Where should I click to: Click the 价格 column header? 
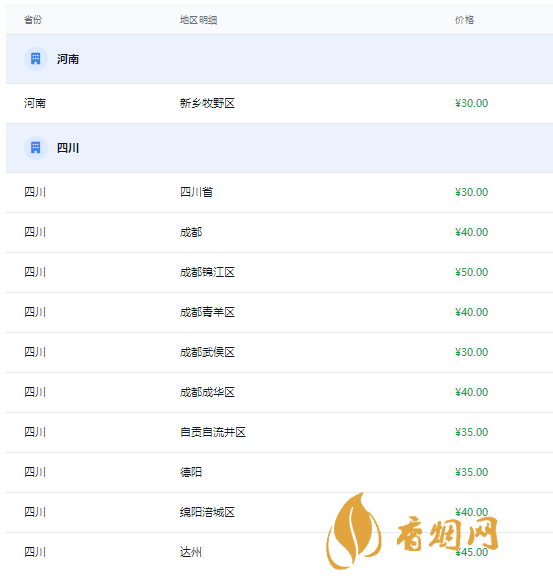[x=464, y=20]
